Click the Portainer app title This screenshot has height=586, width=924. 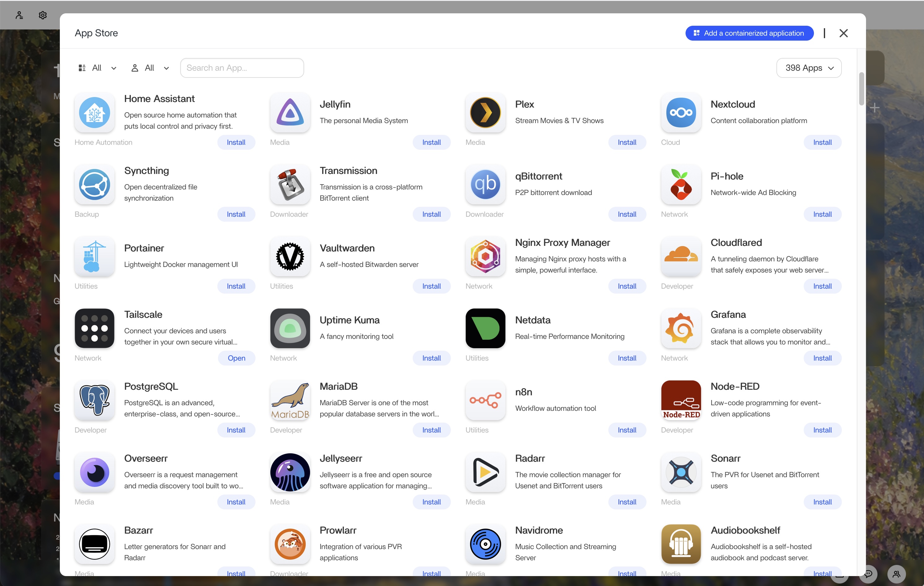tap(144, 248)
